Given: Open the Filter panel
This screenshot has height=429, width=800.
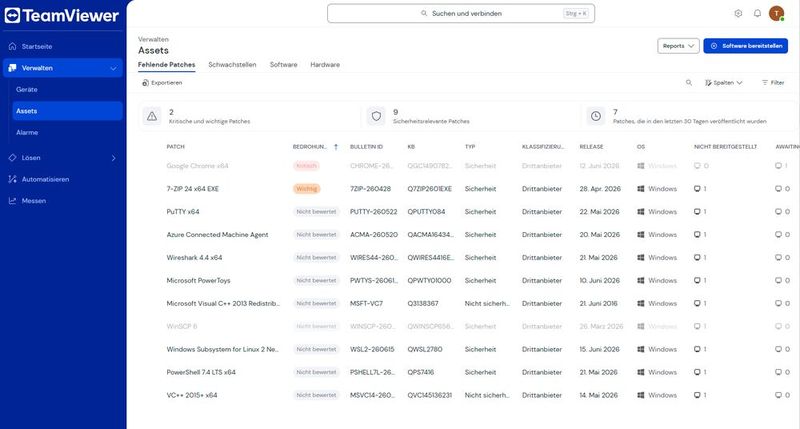Looking at the screenshot, I should [773, 83].
